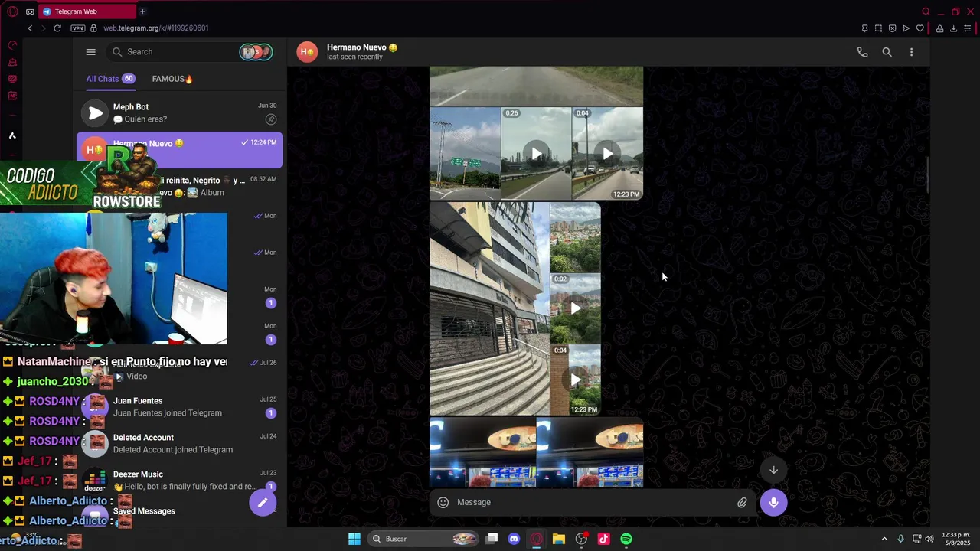Open File Explorer from the taskbar
This screenshot has width=980, height=551.
pyautogui.click(x=559, y=539)
